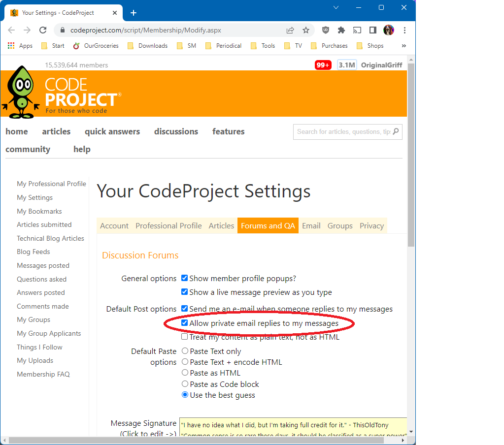This screenshot has width=504, height=445.
Task: Select Paste Text + encode HTML option
Action: coord(185,361)
